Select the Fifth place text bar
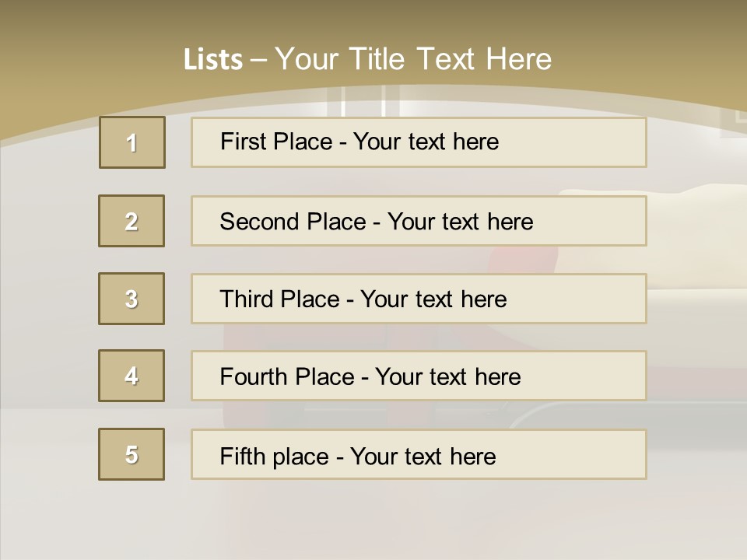This screenshot has width=747, height=560. pos(419,455)
